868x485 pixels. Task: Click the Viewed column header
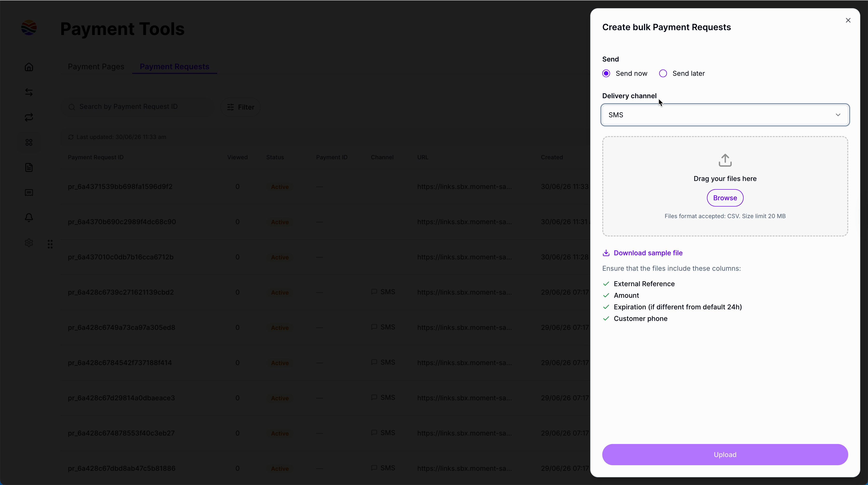point(237,157)
